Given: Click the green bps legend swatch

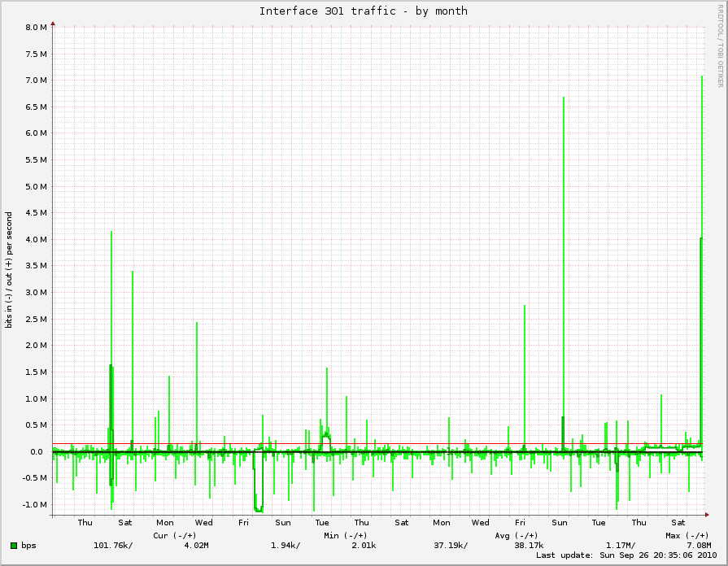Looking at the screenshot, I should pyautogui.click(x=14, y=546).
